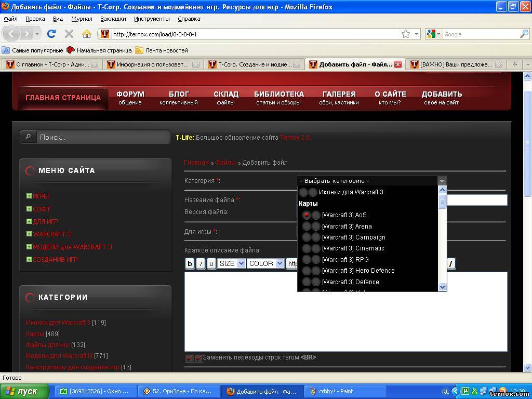Select the radio button for [Warcraft 3] Cinematic
Image resolution: width=532 pixels, height=399 pixels.
coord(307,248)
